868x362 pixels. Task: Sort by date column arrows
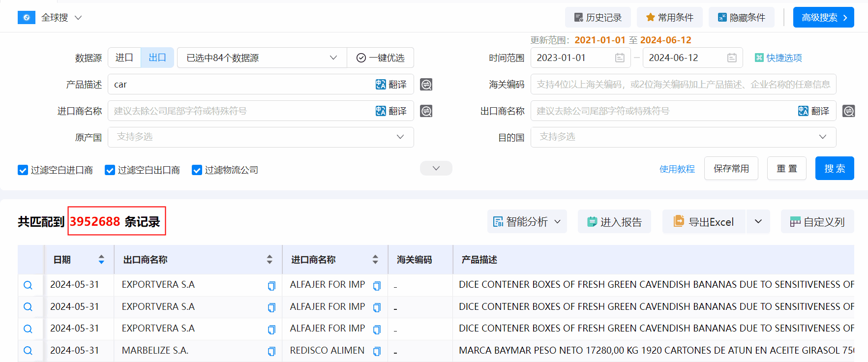(101, 260)
